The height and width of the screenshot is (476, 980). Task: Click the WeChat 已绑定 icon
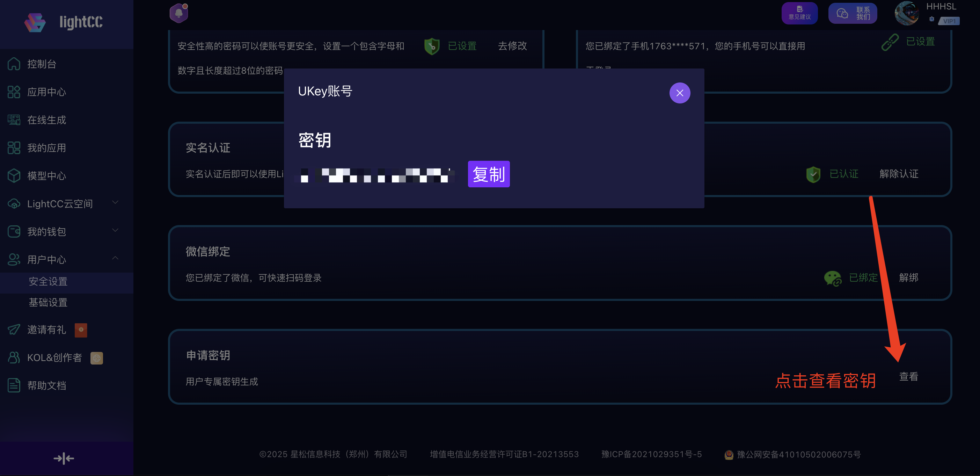point(832,278)
